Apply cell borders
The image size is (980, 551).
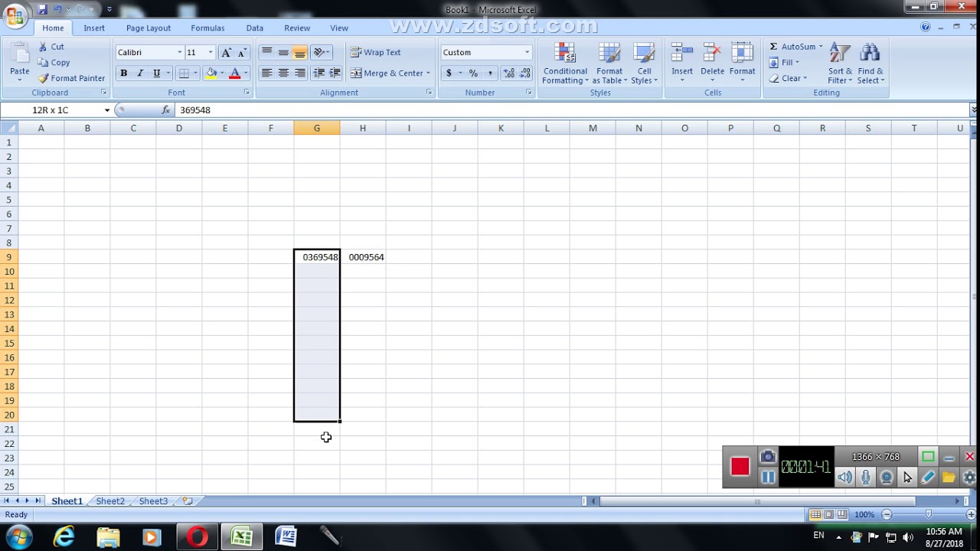point(184,73)
